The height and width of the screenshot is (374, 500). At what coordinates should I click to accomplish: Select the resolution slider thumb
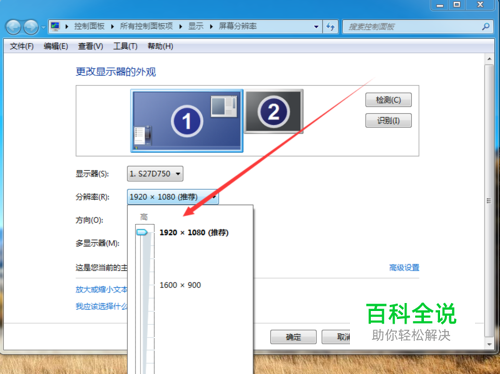pos(142,232)
